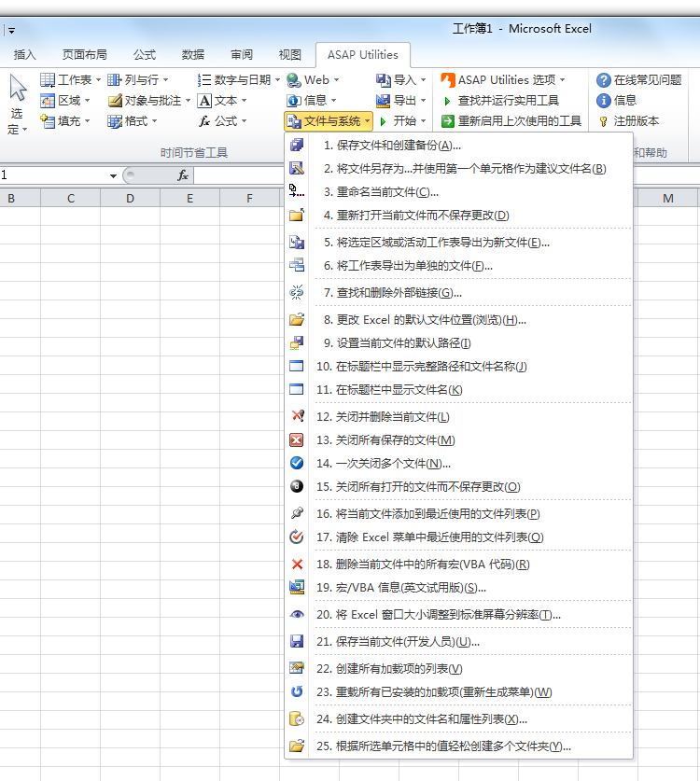Click 查找并运行实用工具 button
This screenshot has width=700, height=781.
tap(500, 101)
